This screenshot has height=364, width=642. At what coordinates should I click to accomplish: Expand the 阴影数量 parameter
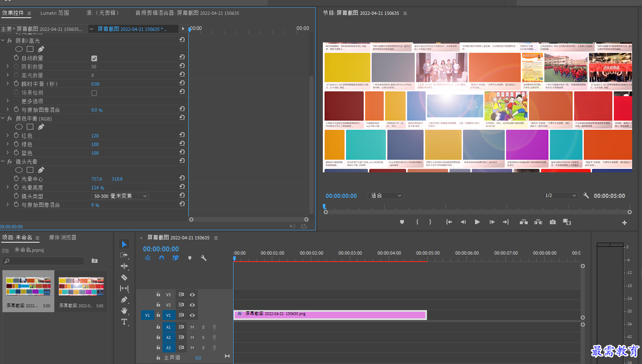[x=7, y=66]
